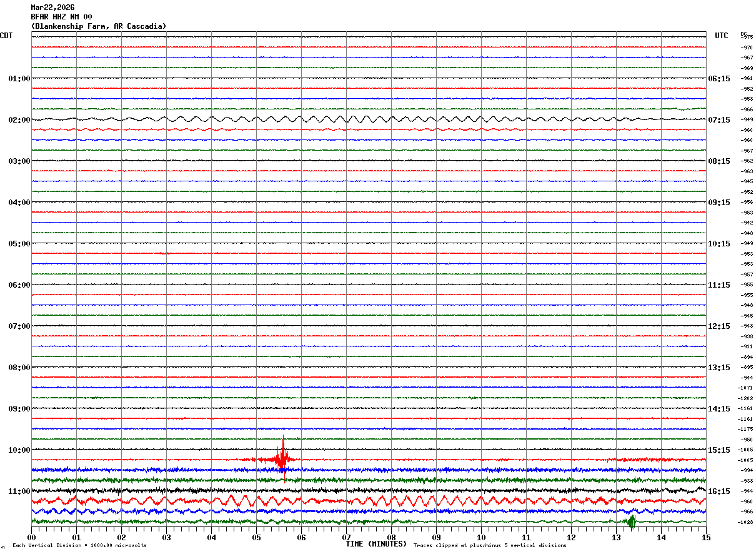Image resolution: width=756 pixels, height=554 pixels.
Task: Click the DC offset value -1202
Action: 746,398
